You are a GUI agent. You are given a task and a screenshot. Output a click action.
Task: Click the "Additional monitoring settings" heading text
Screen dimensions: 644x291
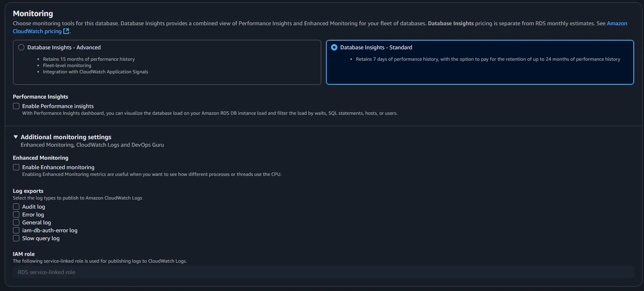[x=66, y=137]
